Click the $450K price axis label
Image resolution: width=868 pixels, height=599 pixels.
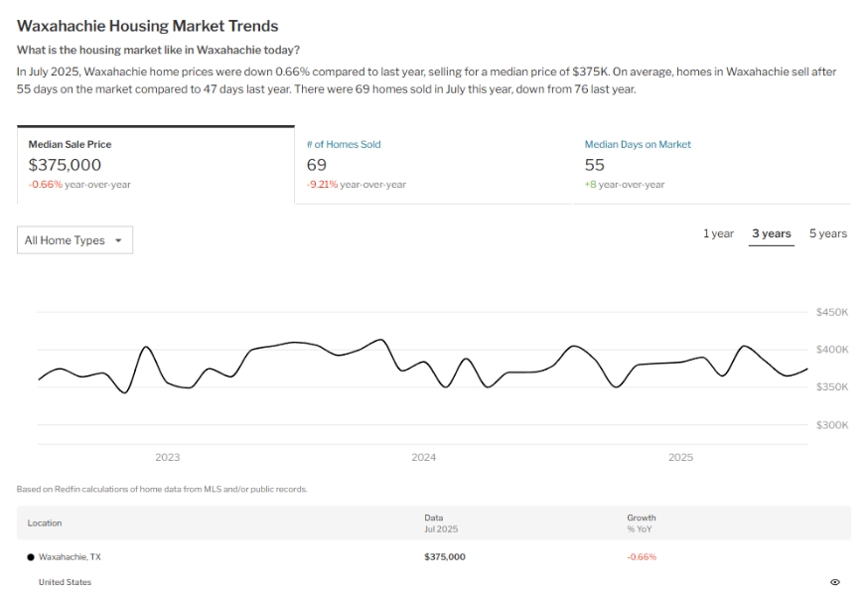(831, 312)
